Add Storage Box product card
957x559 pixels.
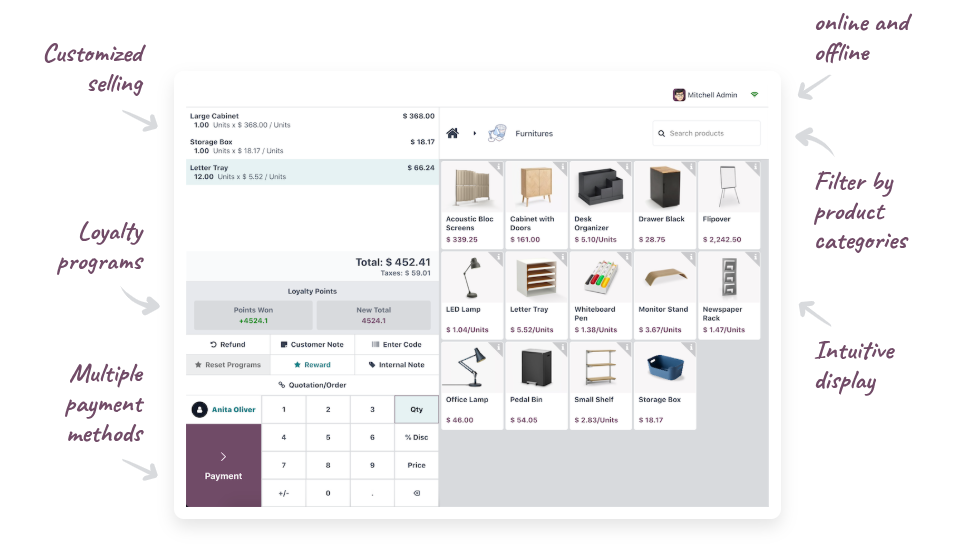(x=664, y=385)
